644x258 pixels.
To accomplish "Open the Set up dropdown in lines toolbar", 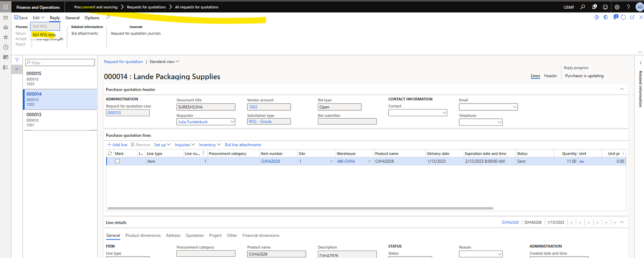I will [x=162, y=145].
